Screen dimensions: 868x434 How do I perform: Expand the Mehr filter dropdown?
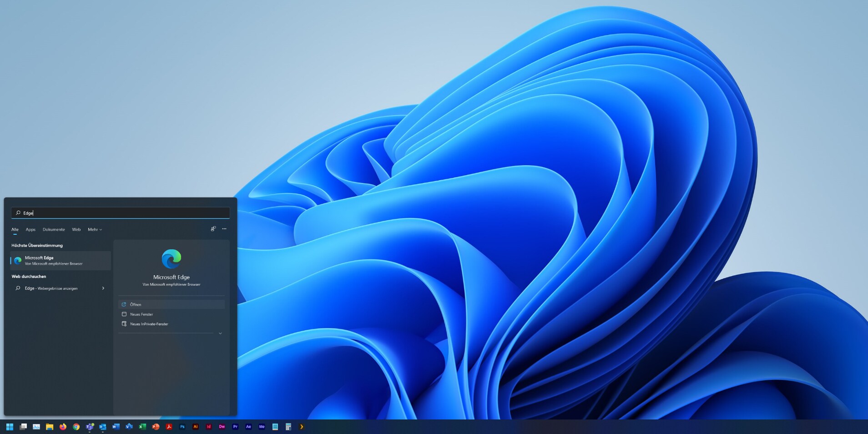click(95, 230)
